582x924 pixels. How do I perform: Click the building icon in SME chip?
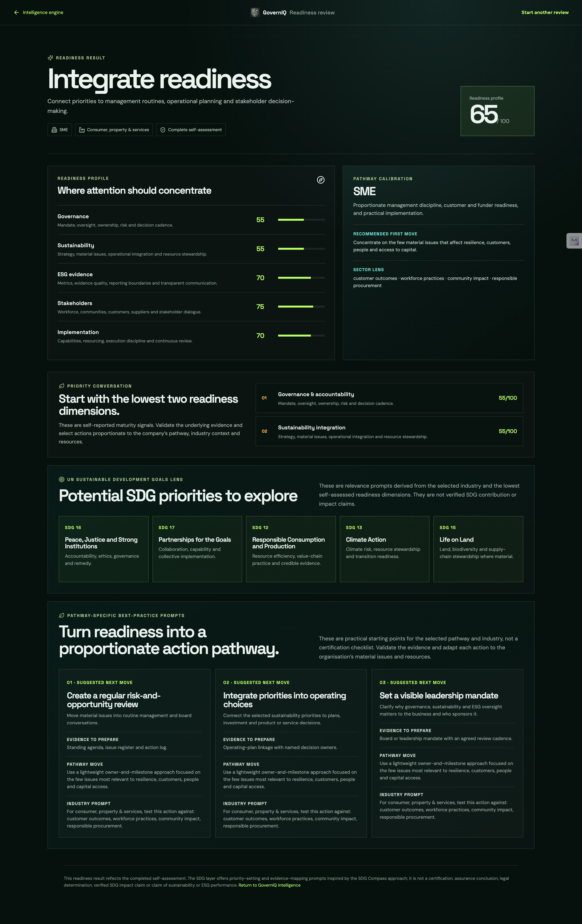54,130
